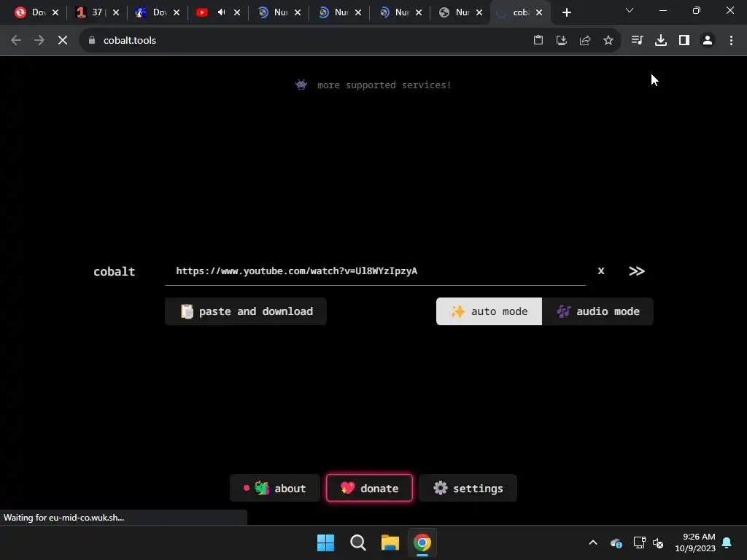This screenshot has width=747, height=560.
Task: Go forward to the next page
Action: coord(39,41)
